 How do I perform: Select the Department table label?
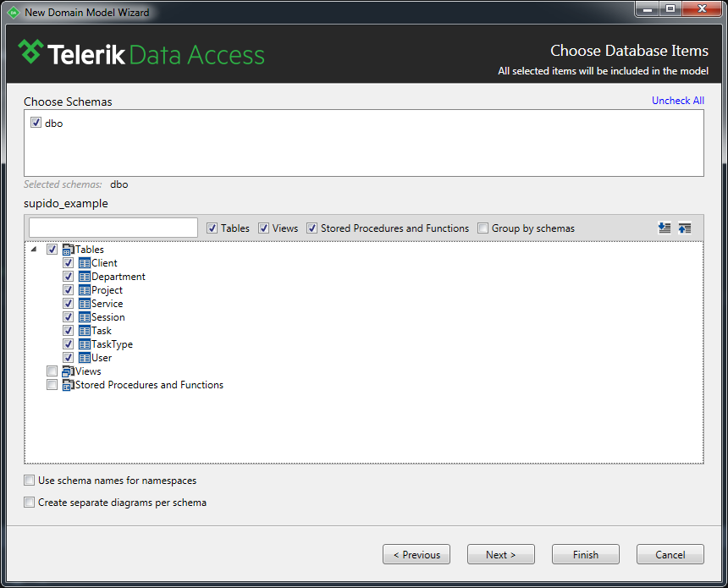point(119,277)
